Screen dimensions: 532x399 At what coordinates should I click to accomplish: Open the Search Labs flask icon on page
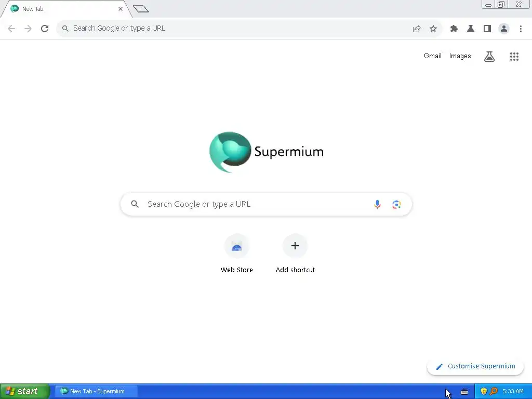489,57
